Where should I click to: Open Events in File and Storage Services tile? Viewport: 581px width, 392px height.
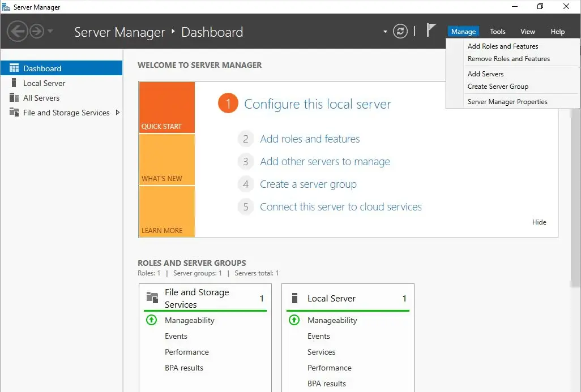[176, 336]
